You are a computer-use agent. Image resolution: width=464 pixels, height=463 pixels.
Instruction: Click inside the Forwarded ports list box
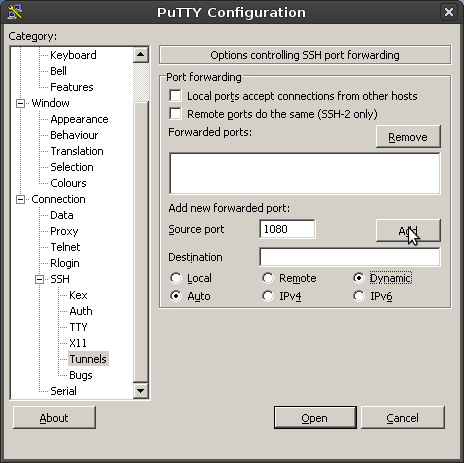pyautogui.click(x=305, y=173)
